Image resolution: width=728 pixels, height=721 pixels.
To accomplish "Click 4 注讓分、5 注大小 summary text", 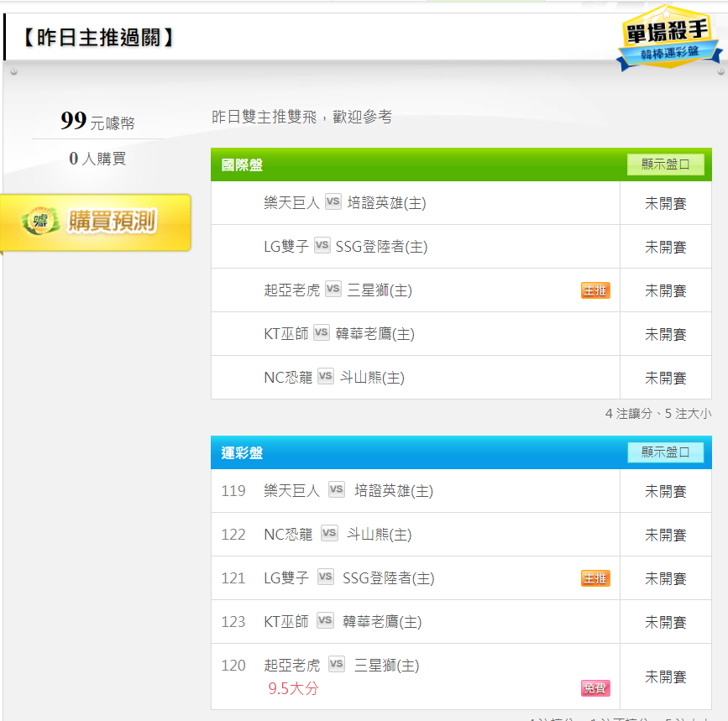I will coord(658,414).
